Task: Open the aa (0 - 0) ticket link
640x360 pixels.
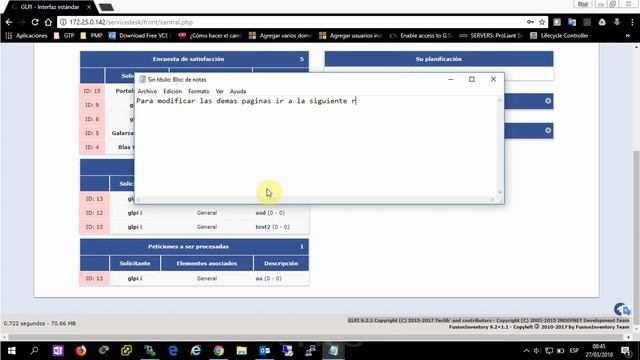Action: [x=268, y=278]
